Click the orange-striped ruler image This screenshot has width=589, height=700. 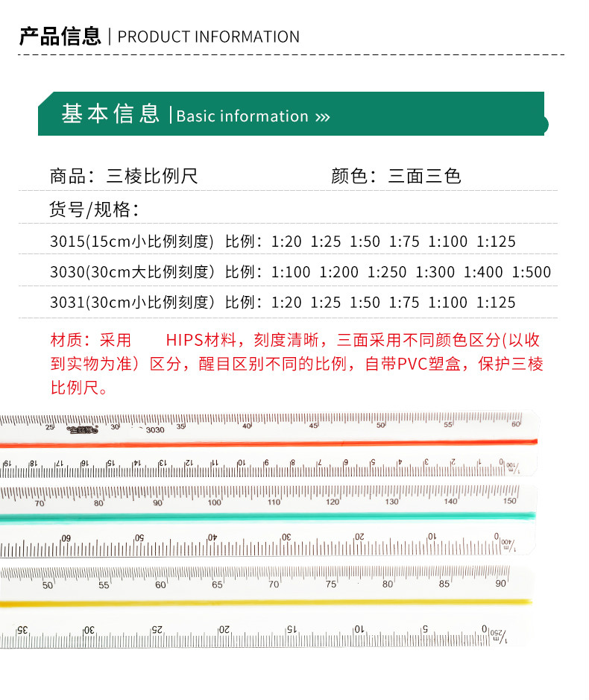click(268, 444)
